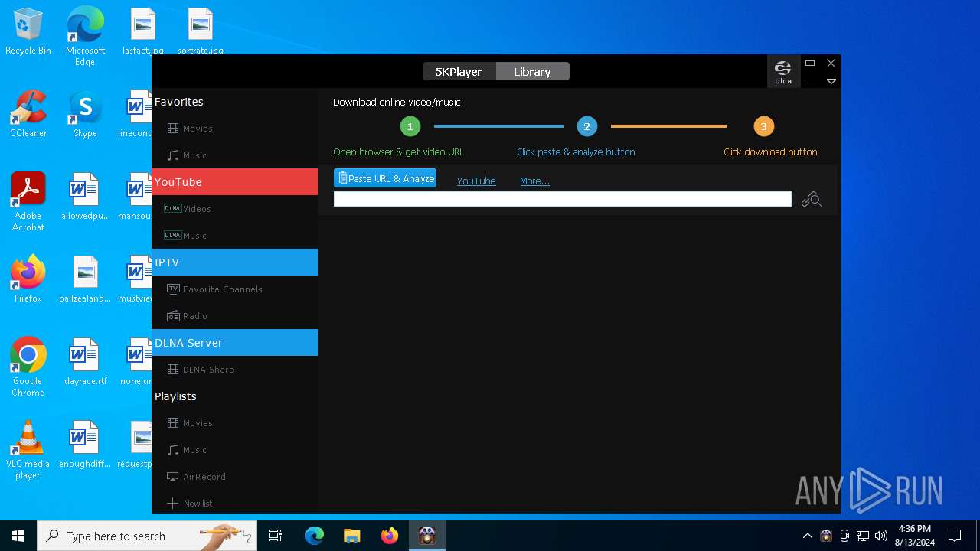This screenshot has height=551, width=980.
Task: Select Movies under Playlists
Action: pyautogui.click(x=235, y=423)
